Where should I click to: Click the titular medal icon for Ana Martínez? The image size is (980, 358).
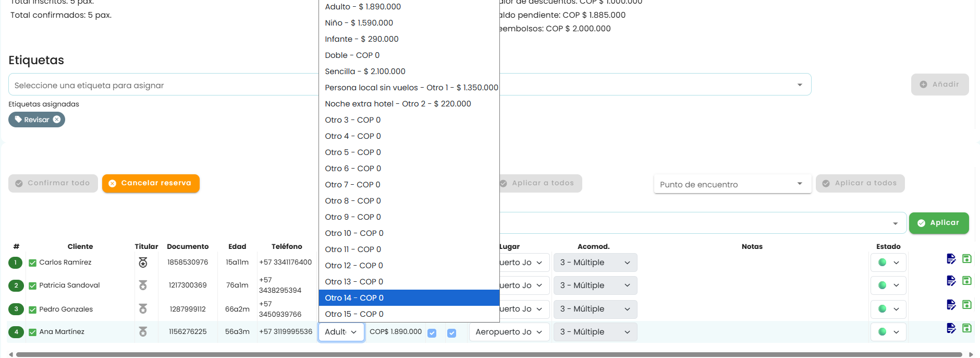pyautogui.click(x=143, y=332)
